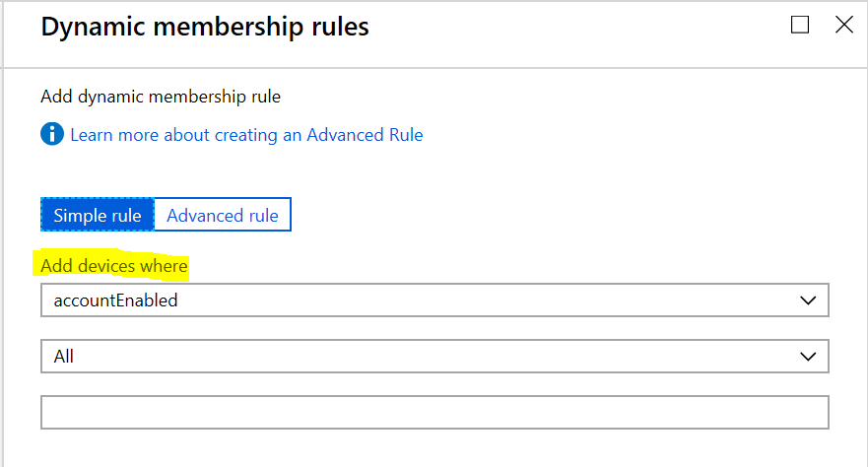Click "Advanced Rule" words in help link

pos(365,135)
